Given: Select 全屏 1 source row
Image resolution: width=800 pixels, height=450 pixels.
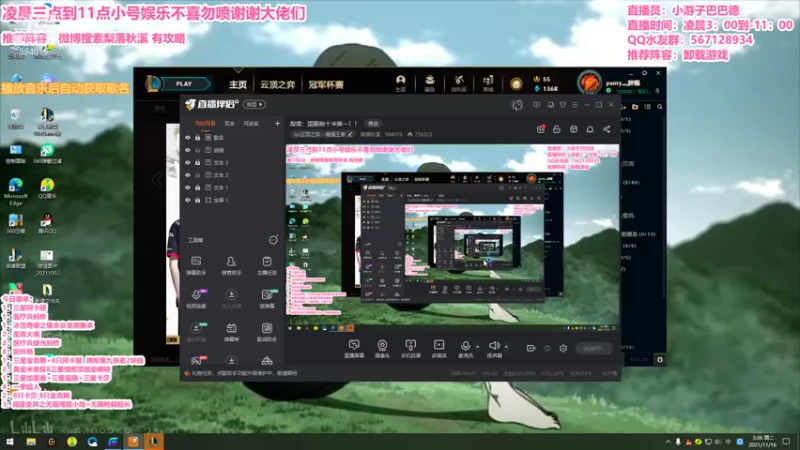Looking at the screenshot, I should (x=232, y=200).
